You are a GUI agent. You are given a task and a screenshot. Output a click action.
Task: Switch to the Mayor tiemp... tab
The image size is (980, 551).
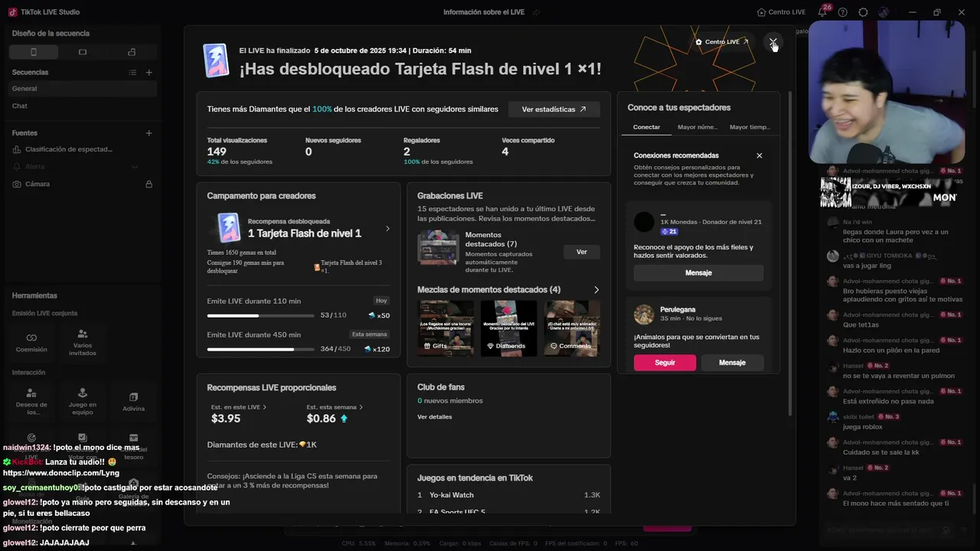pos(750,127)
